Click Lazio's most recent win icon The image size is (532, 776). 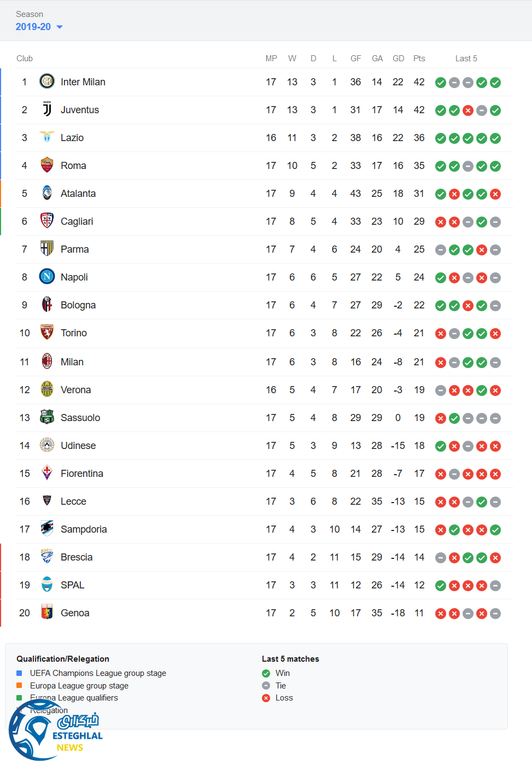(495, 138)
